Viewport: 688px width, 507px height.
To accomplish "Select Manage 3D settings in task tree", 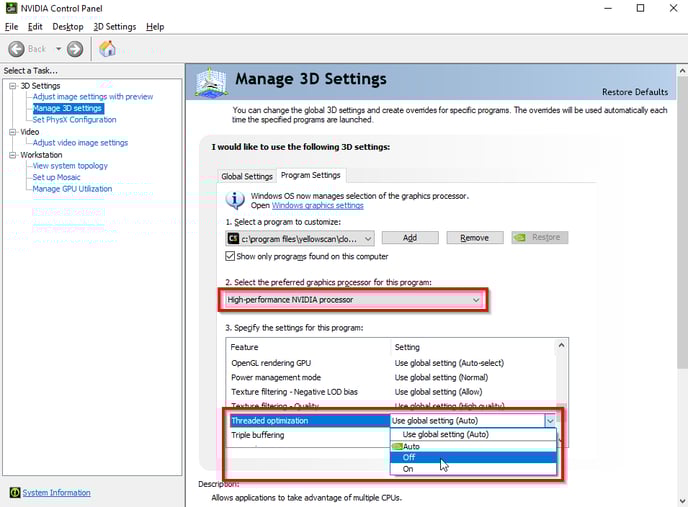I will pyautogui.click(x=68, y=108).
